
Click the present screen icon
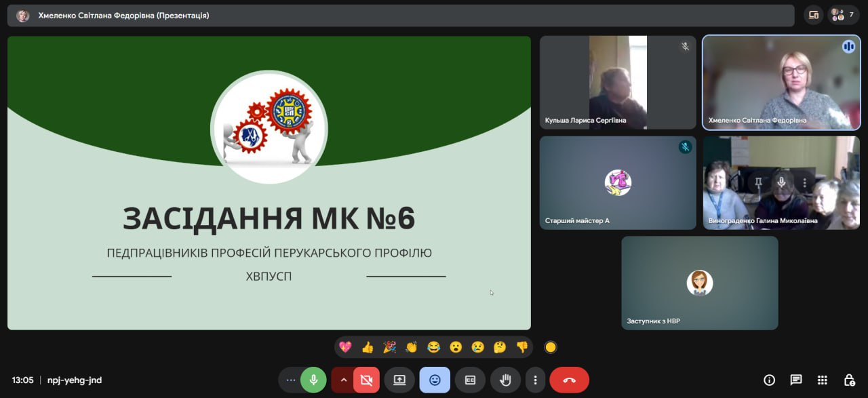(x=399, y=380)
